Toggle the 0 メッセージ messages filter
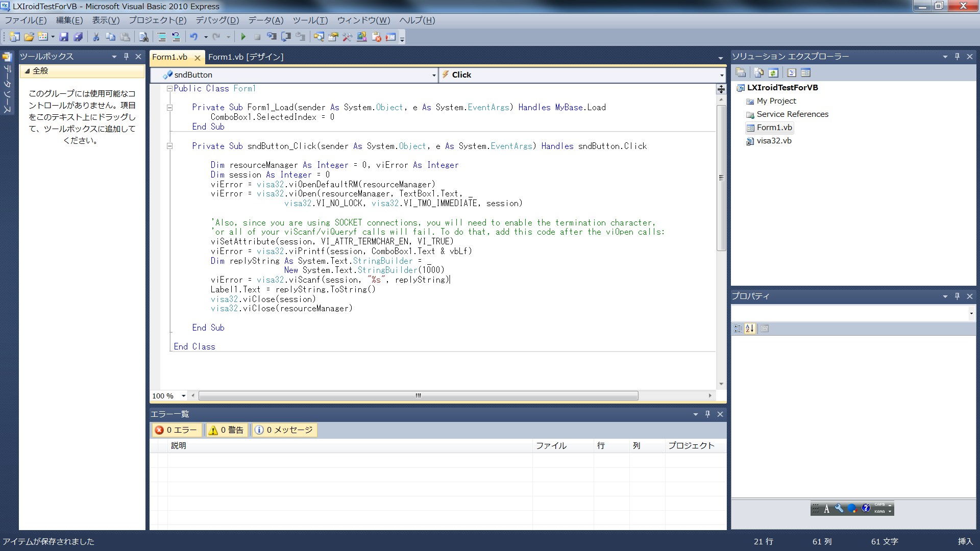The image size is (980, 551). coord(284,430)
